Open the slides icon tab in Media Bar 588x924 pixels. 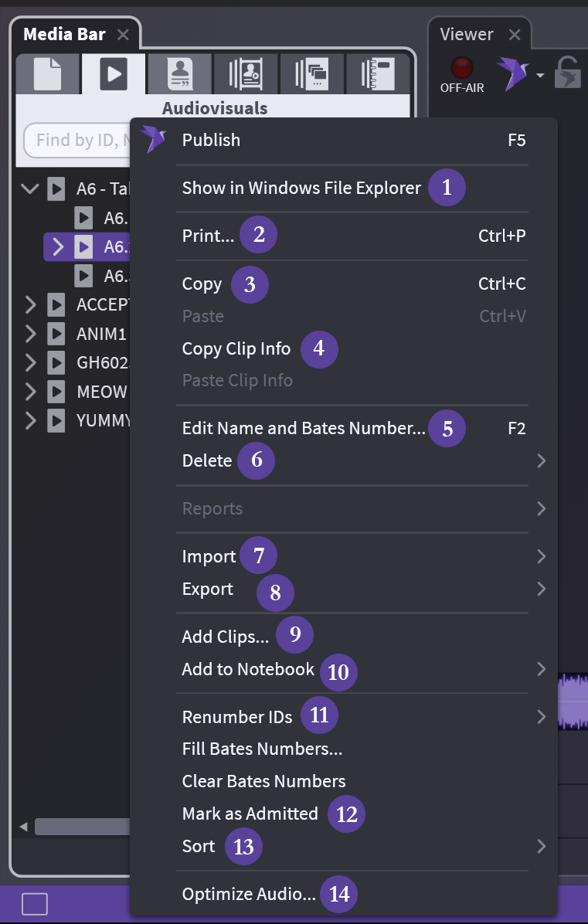(312, 74)
